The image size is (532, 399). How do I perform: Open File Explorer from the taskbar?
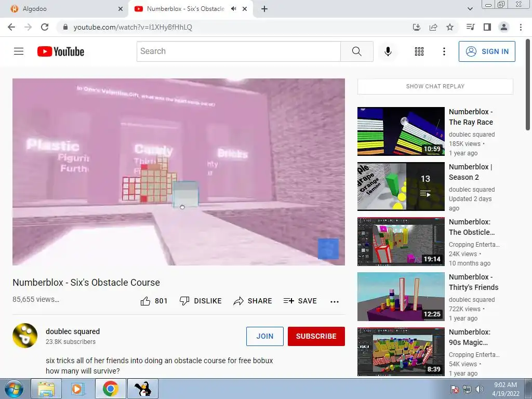[x=46, y=389]
